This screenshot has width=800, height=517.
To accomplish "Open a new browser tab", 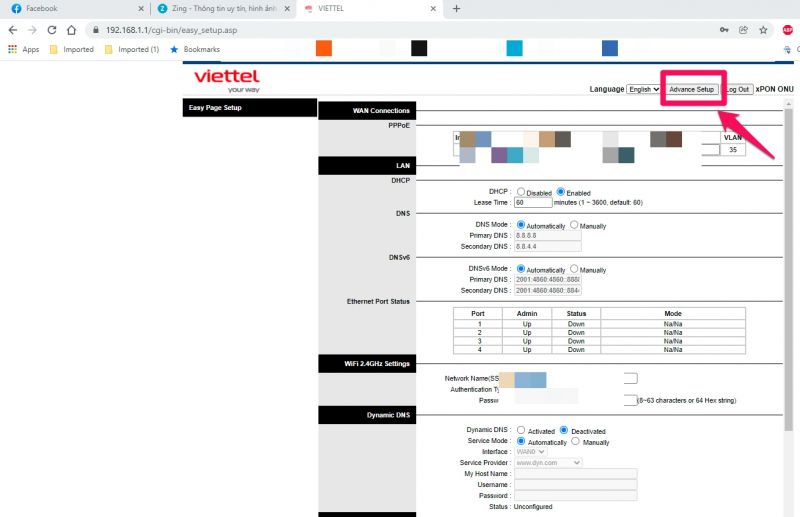I will coord(456,9).
